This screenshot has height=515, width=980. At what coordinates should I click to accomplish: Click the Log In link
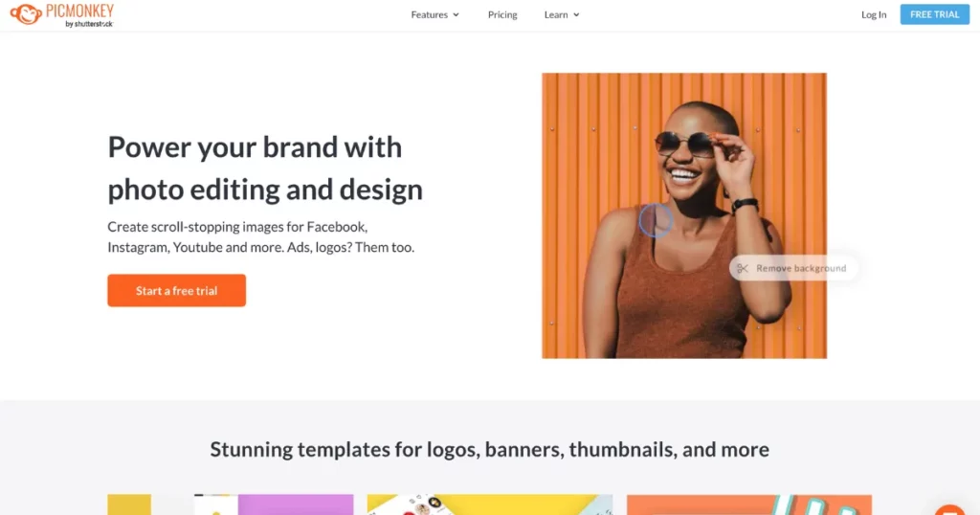click(874, 15)
